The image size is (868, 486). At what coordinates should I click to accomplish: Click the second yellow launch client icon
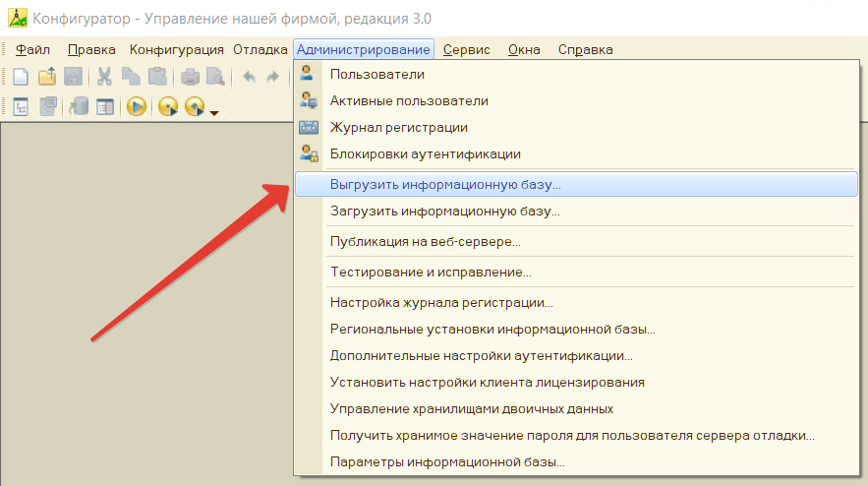[195, 106]
